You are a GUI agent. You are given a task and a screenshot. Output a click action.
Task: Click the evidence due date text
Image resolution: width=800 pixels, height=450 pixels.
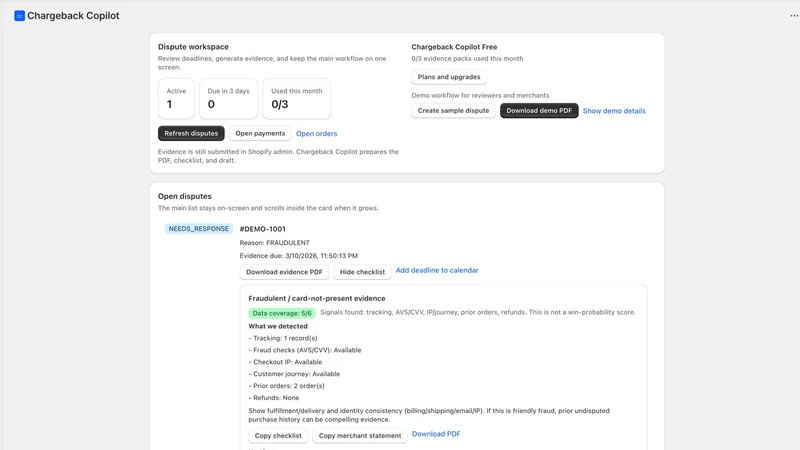298,256
